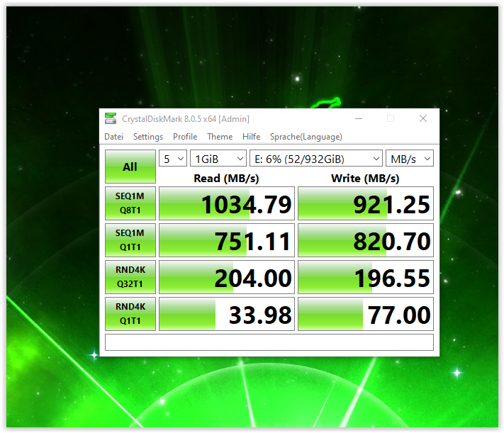This screenshot has height=433, width=504.
Task: Click the Read (MB/s) column header
Action: [226, 178]
